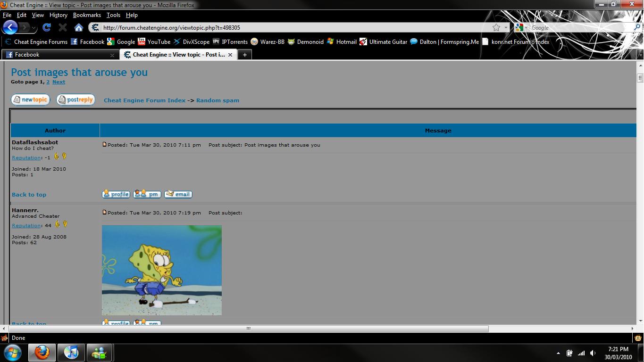Screen dimensions: 644x362
Task: Open the Ultimate Guitar bookmark
Action: pos(384,42)
